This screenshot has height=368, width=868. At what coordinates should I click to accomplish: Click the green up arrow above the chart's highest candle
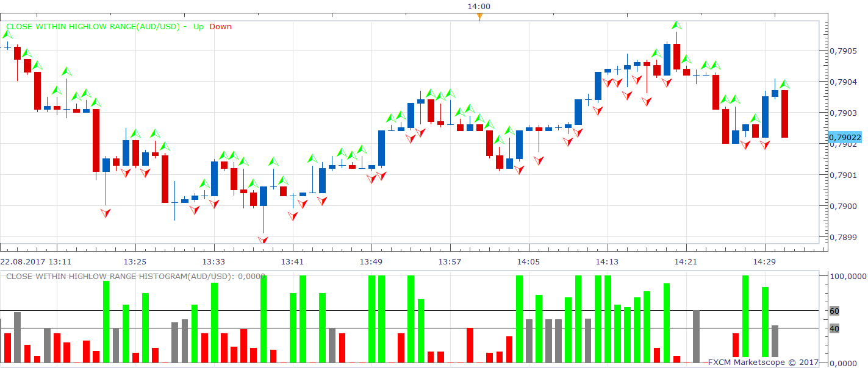click(676, 26)
